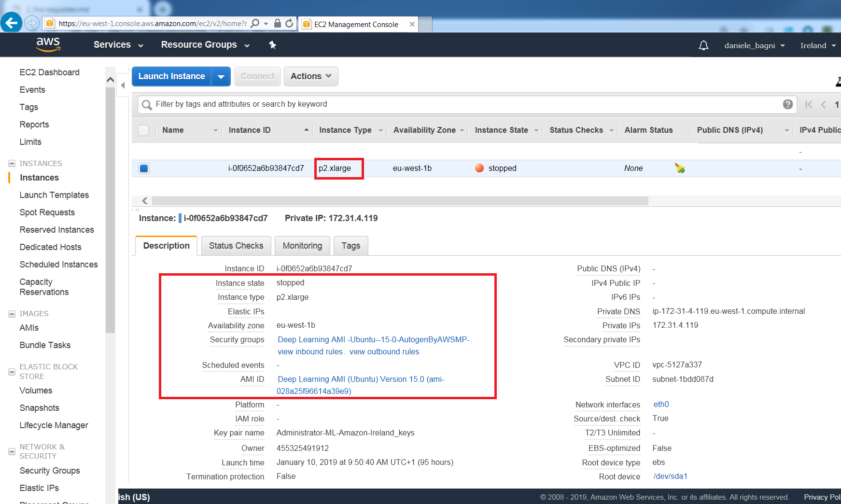Open the Name column filter dropdown
The width and height of the screenshot is (841, 504).
[215, 130]
